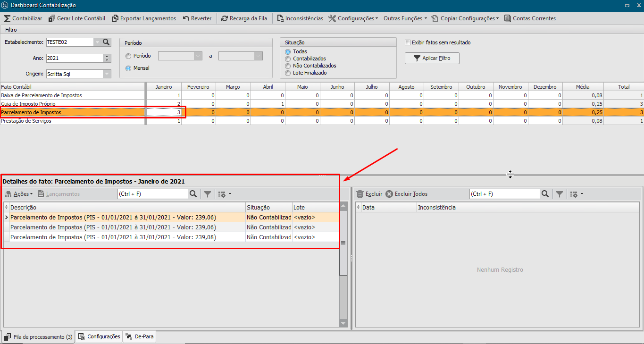Expand the Ações dropdown in details panel
The width and height of the screenshot is (644, 344).
click(19, 194)
